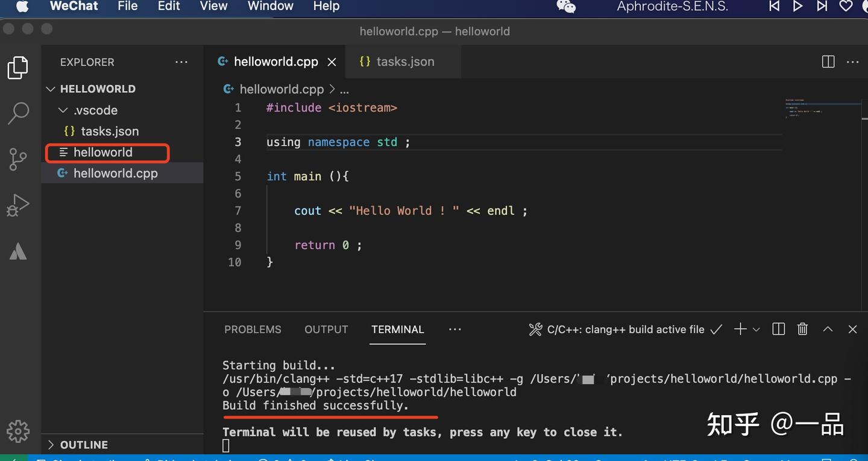Open the Manage settings gear
The image size is (868, 461).
[18, 431]
